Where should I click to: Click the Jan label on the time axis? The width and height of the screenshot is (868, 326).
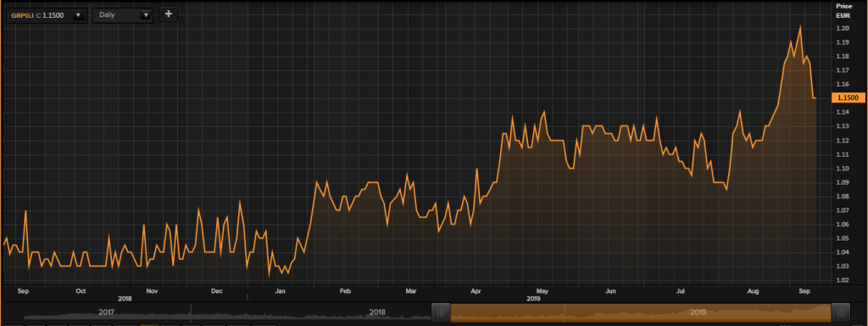click(281, 290)
